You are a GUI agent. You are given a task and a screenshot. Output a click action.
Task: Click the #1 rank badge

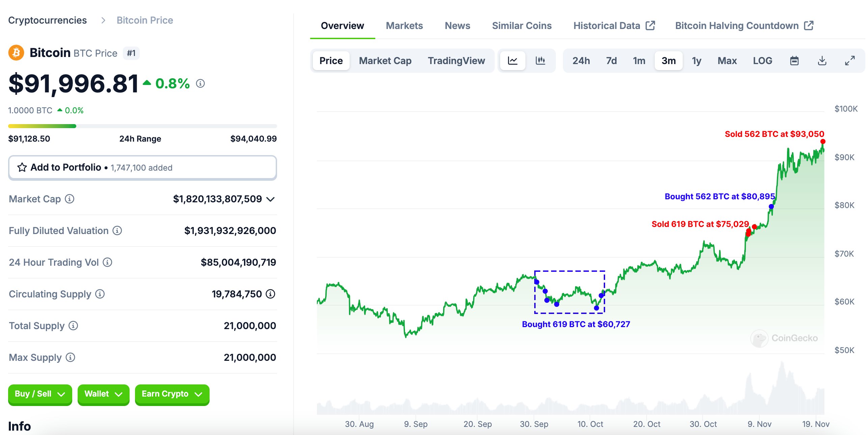[x=131, y=53]
